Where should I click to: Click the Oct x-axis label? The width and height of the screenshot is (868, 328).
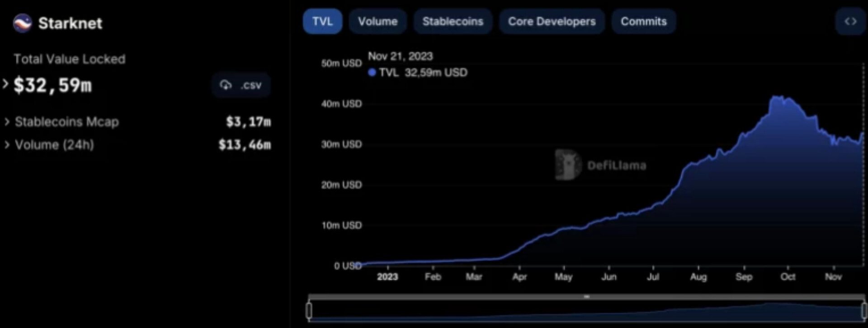[x=788, y=277]
